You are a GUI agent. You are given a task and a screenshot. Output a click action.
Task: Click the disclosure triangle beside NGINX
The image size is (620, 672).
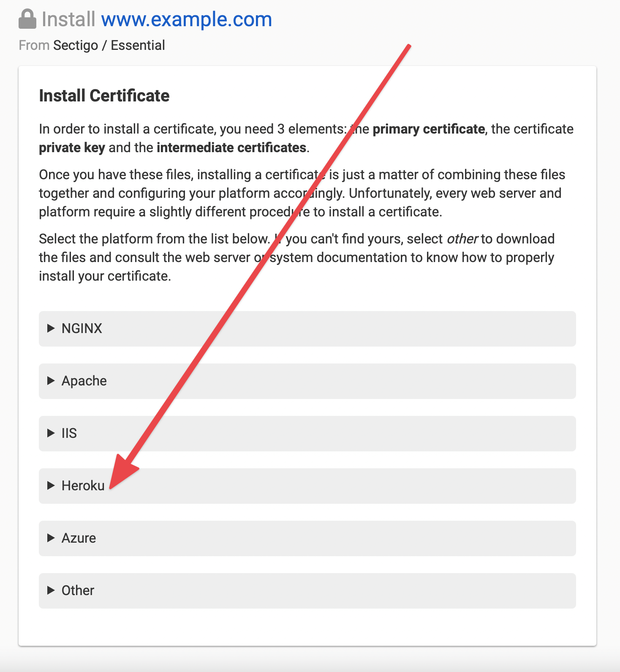51,328
